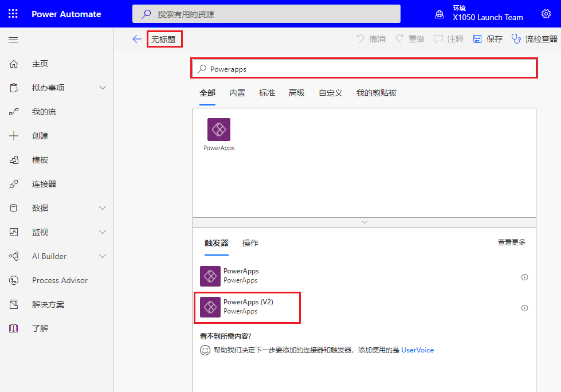The height and width of the screenshot is (392, 561).
Task: Click the PowerApps trigger icon
Action: pyautogui.click(x=210, y=276)
